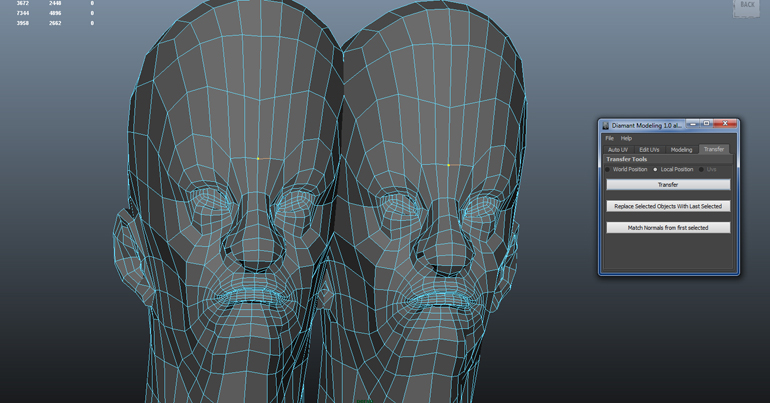Click the Diamant Modeling window icon
This screenshot has width=770, height=403.
point(605,125)
